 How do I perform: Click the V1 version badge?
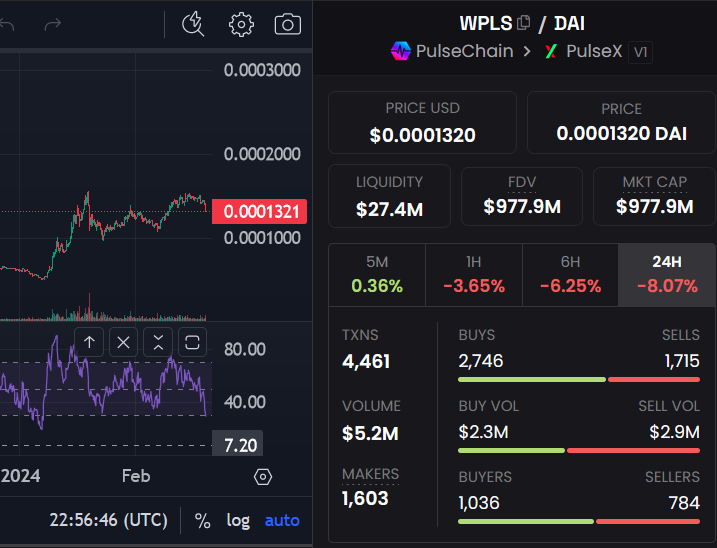(x=640, y=52)
